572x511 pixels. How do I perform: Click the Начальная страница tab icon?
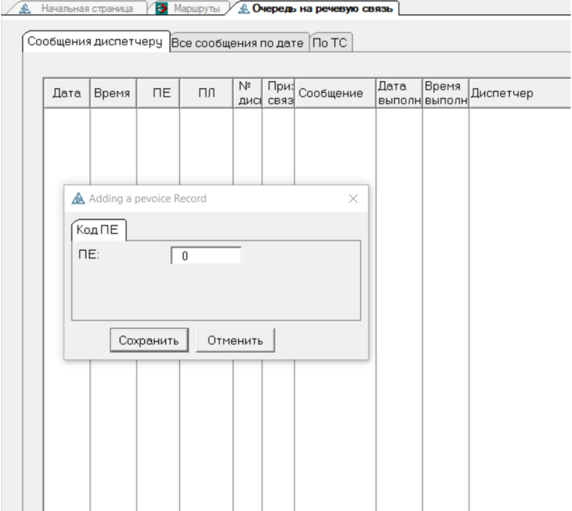(x=25, y=9)
